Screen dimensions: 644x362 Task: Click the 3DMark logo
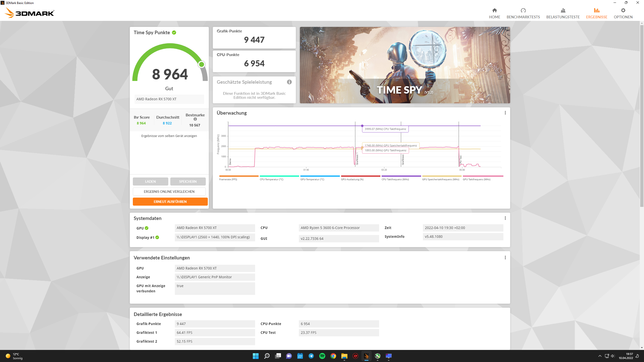30,13
